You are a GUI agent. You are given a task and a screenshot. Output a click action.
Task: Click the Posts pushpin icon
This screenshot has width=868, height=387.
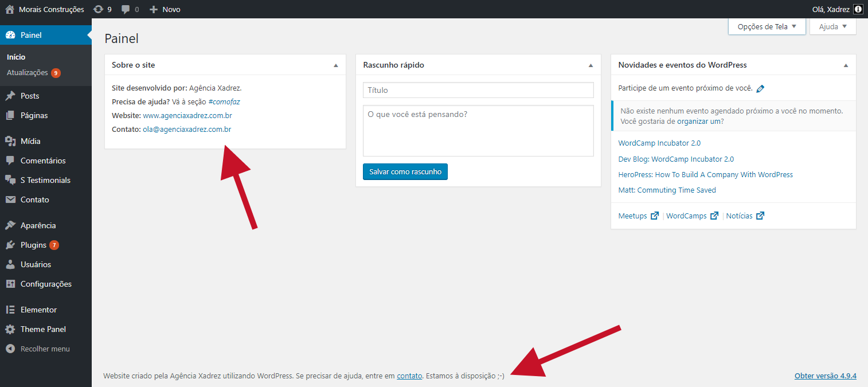pyautogui.click(x=10, y=96)
